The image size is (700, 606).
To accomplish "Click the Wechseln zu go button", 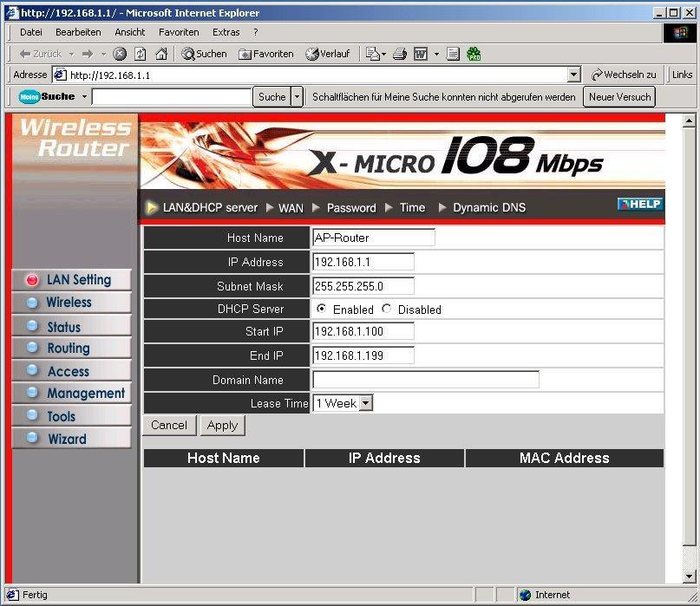I will (624, 75).
